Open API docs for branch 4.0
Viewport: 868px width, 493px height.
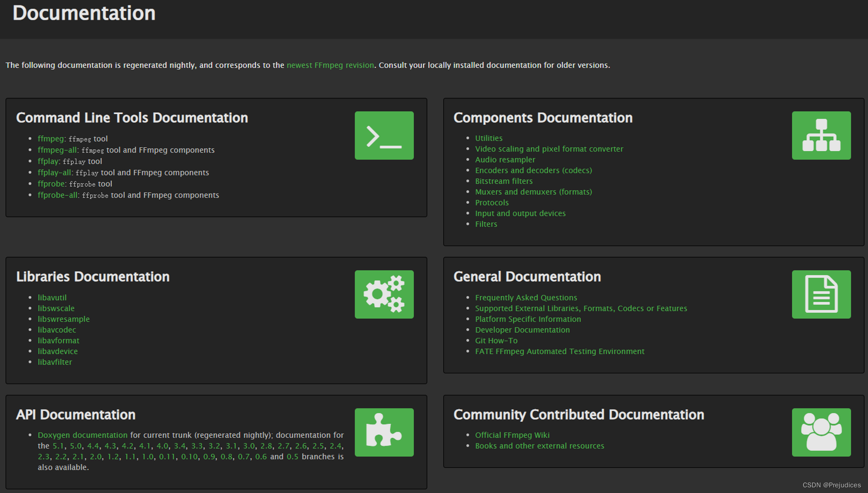[x=162, y=446]
